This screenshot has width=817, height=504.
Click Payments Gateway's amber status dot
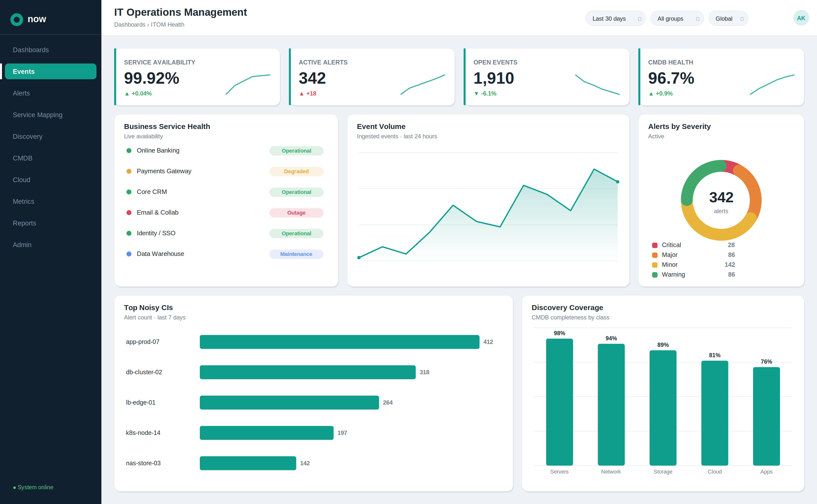click(x=129, y=171)
